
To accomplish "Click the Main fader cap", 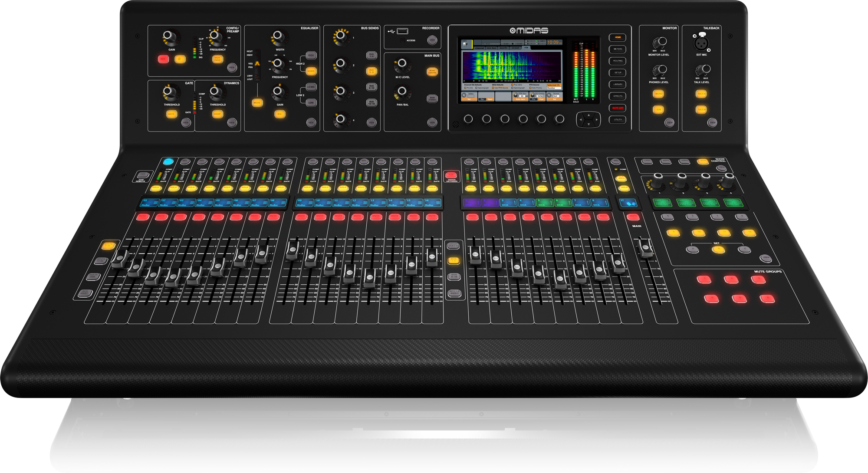I will (x=645, y=248).
